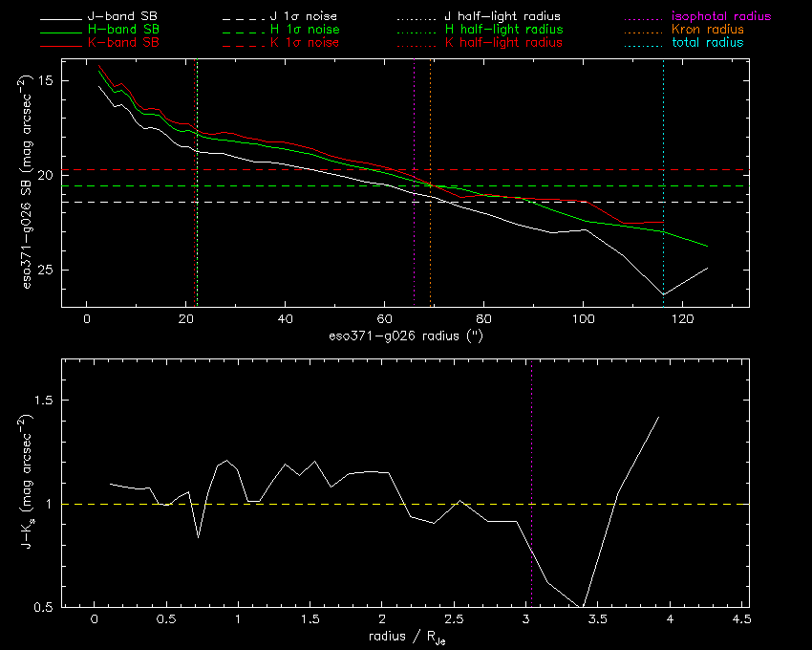Click the 1.5 tick label on J-Ks axis
The height and width of the screenshot is (650, 812).
pos(44,401)
